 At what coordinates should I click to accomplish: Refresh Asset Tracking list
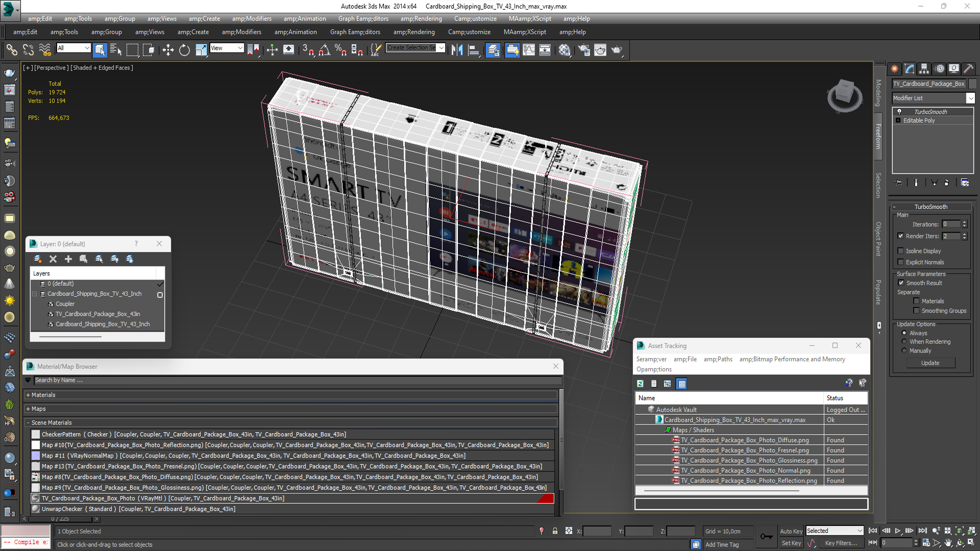pyautogui.click(x=640, y=384)
